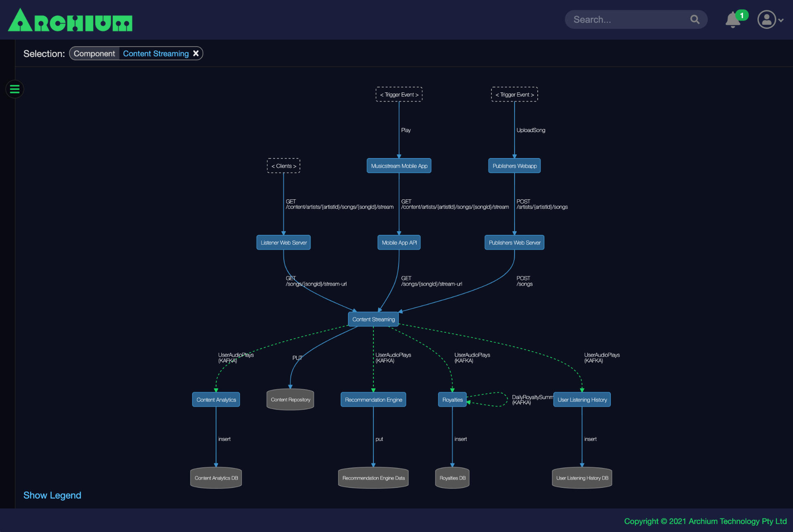Click the notification bell icon
Viewport: 793px width, 532px height.
coord(733,19)
